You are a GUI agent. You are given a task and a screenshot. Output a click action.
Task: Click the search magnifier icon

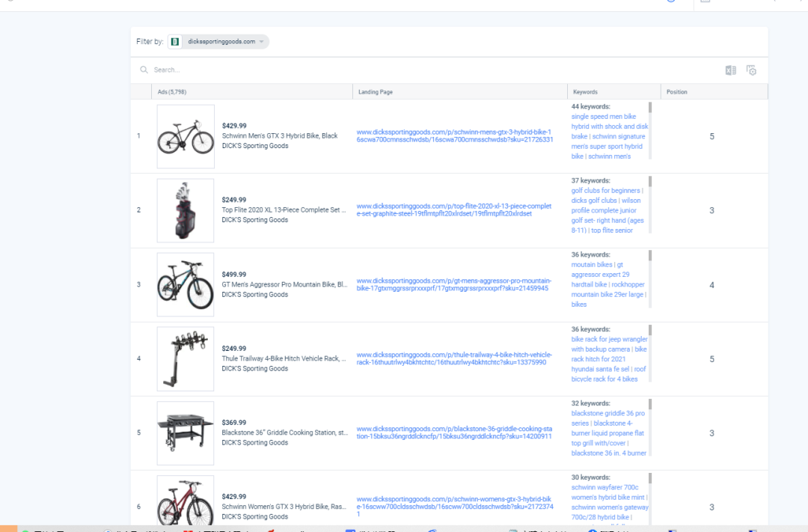point(144,70)
